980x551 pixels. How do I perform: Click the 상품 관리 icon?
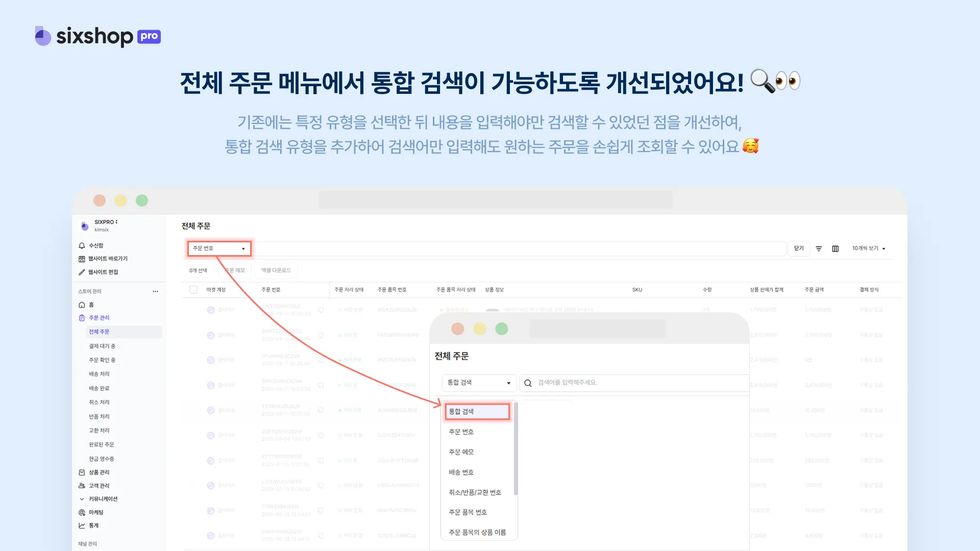82,472
